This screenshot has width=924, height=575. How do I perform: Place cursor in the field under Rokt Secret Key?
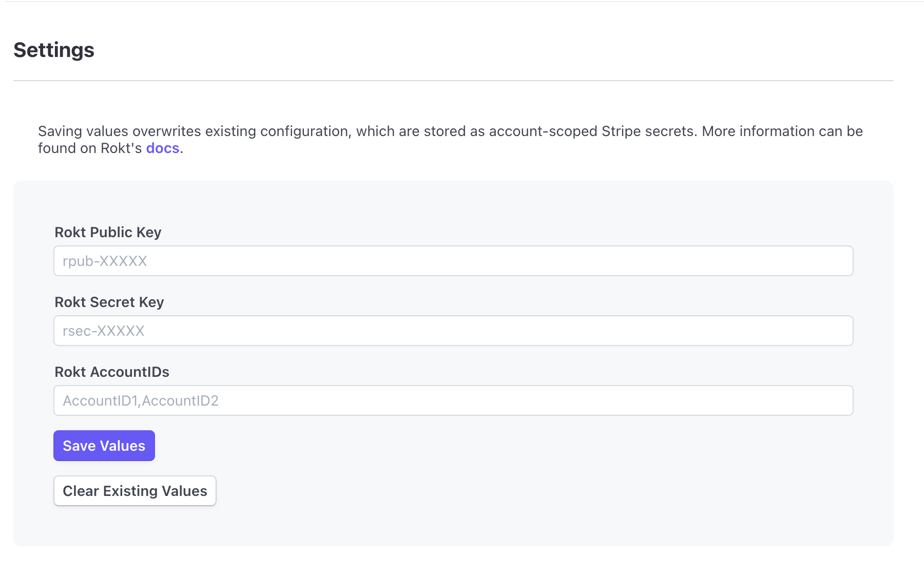pos(453,331)
